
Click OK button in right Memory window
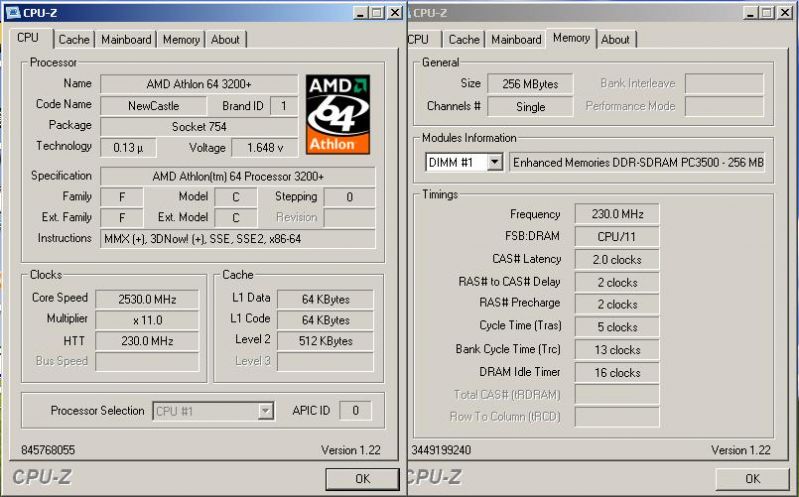pyautogui.click(x=752, y=479)
